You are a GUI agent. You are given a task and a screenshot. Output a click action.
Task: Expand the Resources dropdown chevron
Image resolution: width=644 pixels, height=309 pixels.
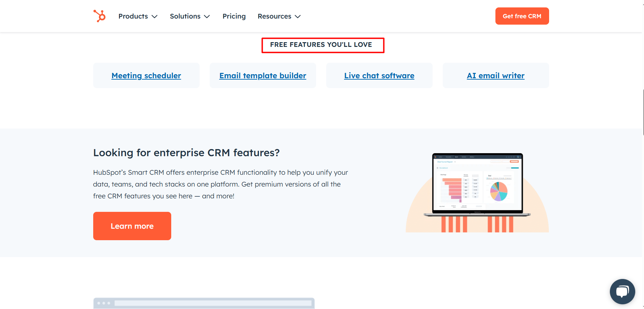coord(298,17)
